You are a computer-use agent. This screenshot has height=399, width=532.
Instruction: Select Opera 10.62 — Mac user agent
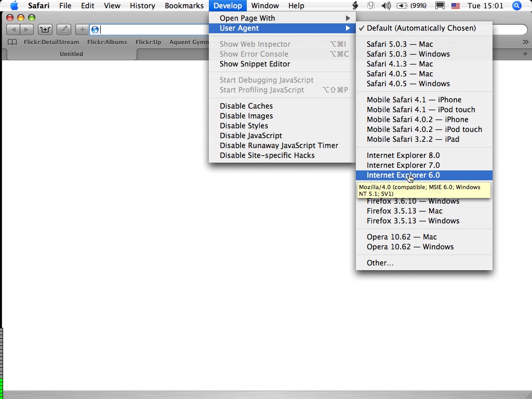click(424, 237)
